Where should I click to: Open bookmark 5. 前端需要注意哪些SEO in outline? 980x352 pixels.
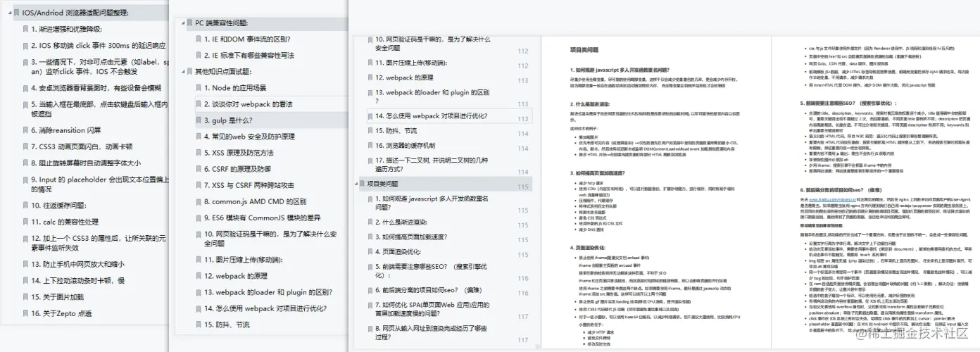432,271
